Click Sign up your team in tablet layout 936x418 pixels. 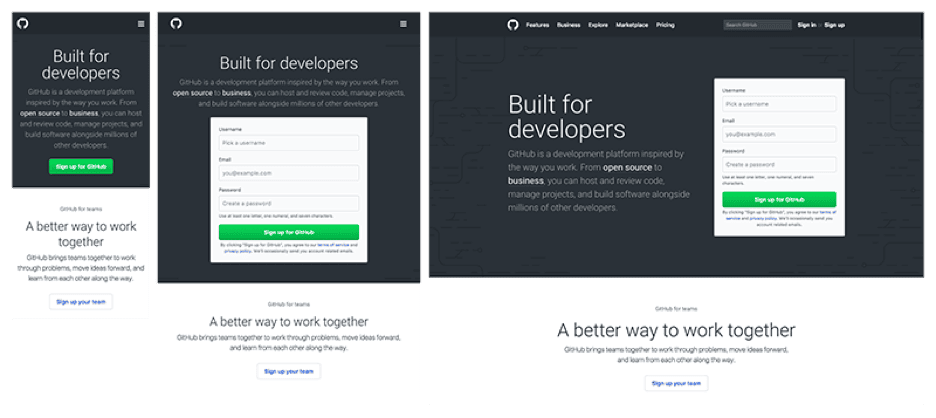(x=289, y=371)
